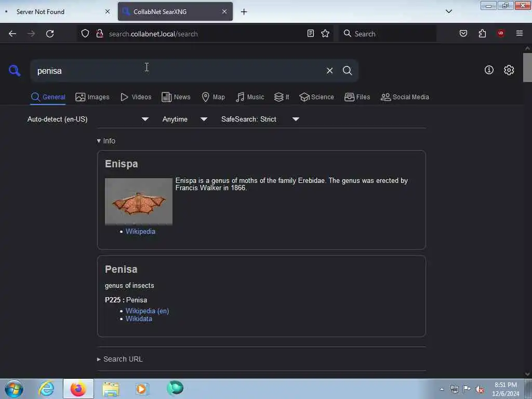Open tracking protection shield icon

point(85,34)
